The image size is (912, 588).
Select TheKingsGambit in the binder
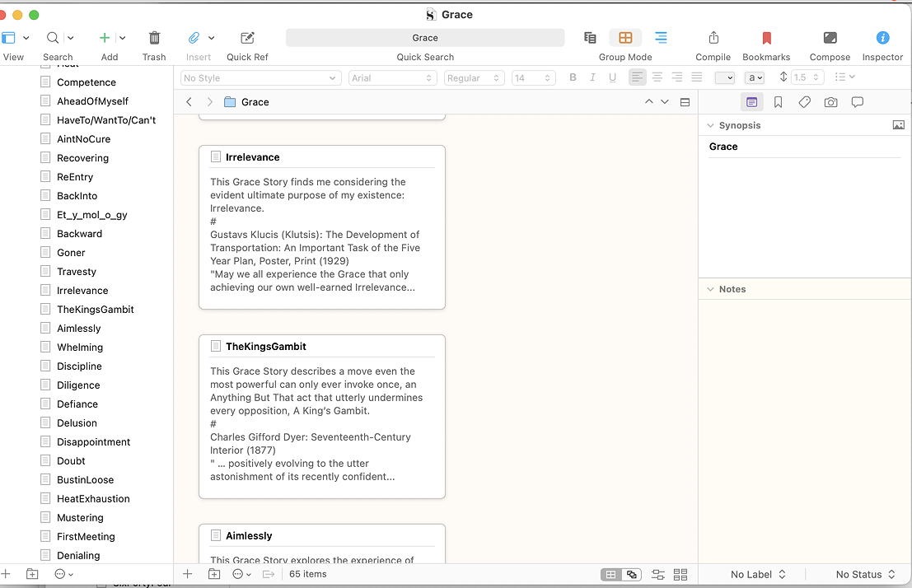tap(95, 310)
